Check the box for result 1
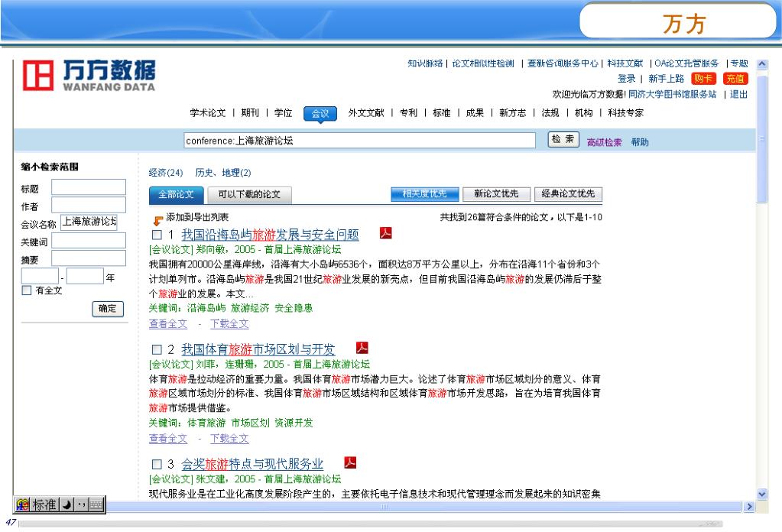 tap(157, 235)
